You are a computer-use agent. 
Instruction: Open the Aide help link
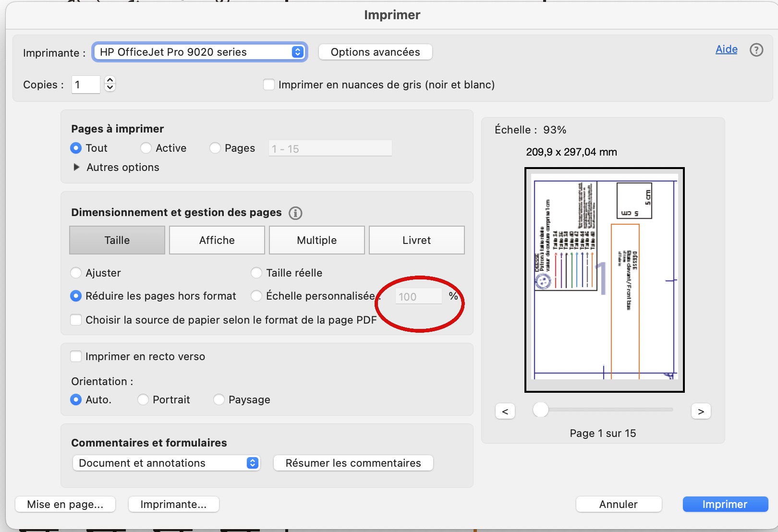tap(726, 49)
